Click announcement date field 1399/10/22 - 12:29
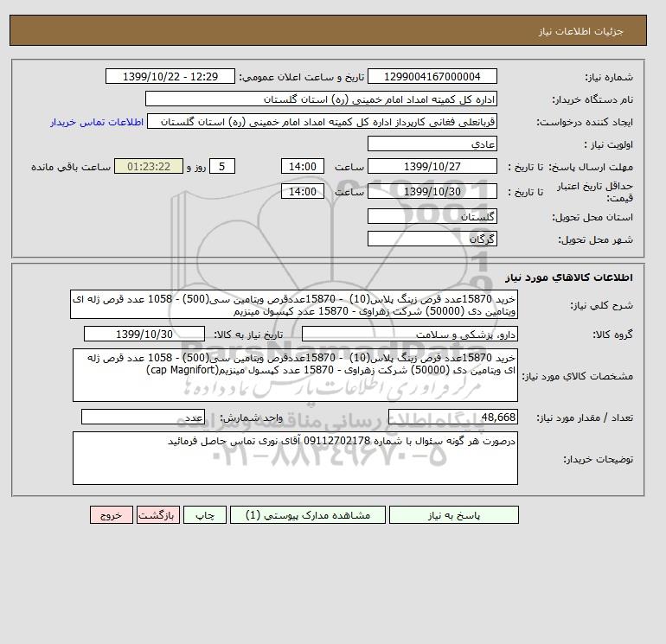 point(170,76)
